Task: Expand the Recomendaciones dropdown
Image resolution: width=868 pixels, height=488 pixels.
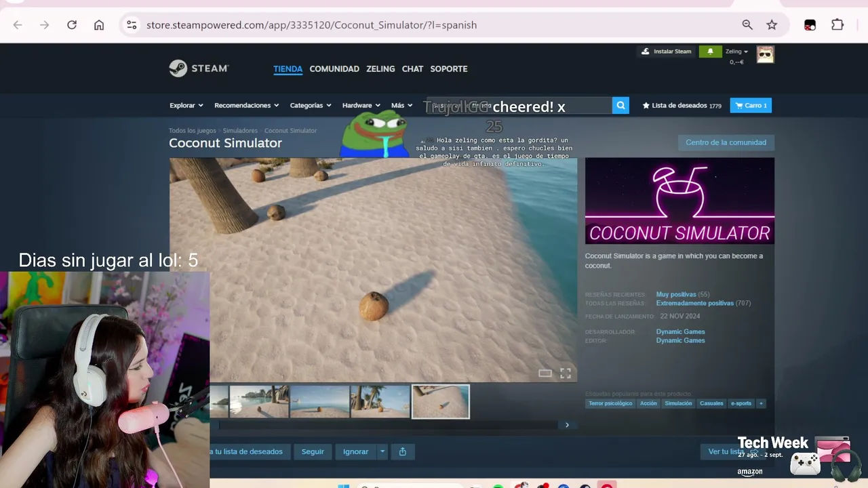Action: pyautogui.click(x=247, y=105)
